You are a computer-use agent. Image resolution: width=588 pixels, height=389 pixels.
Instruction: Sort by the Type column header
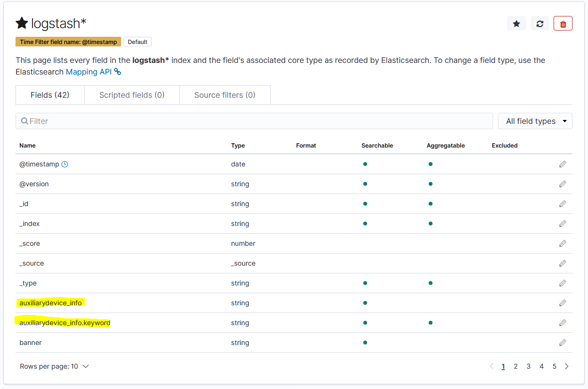[x=238, y=145]
